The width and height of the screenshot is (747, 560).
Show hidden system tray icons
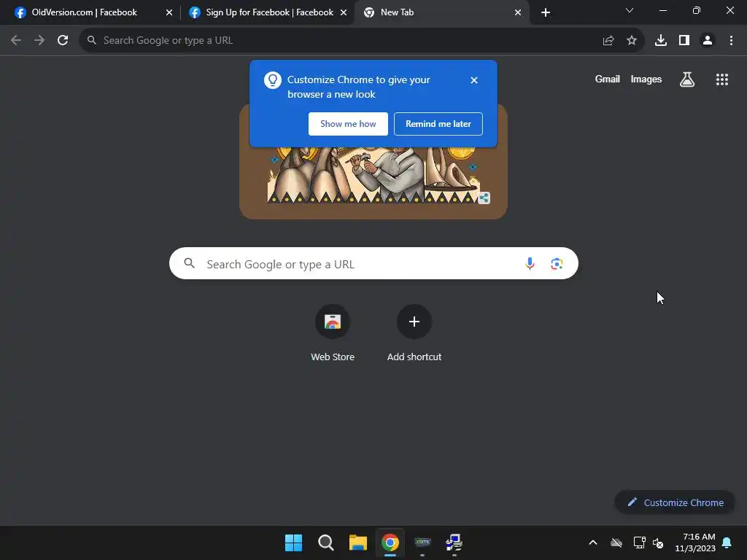point(593,542)
